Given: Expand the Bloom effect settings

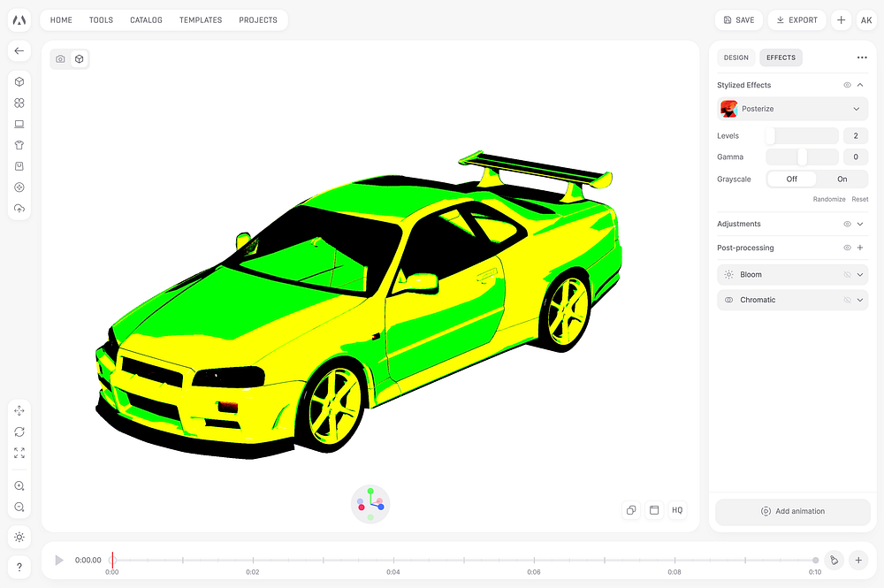Looking at the screenshot, I should coord(860,275).
